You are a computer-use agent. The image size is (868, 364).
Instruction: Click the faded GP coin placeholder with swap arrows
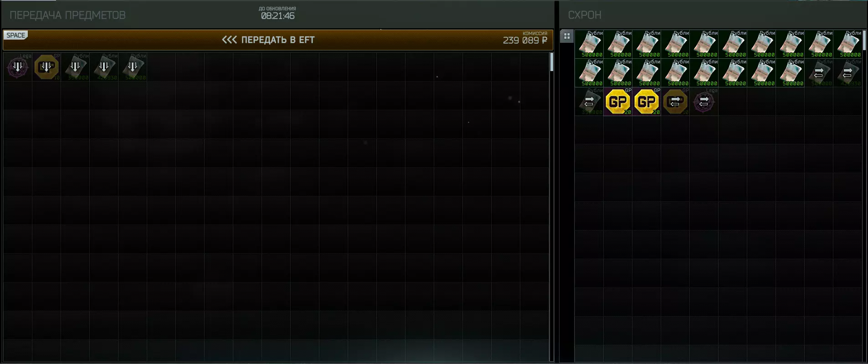point(675,102)
